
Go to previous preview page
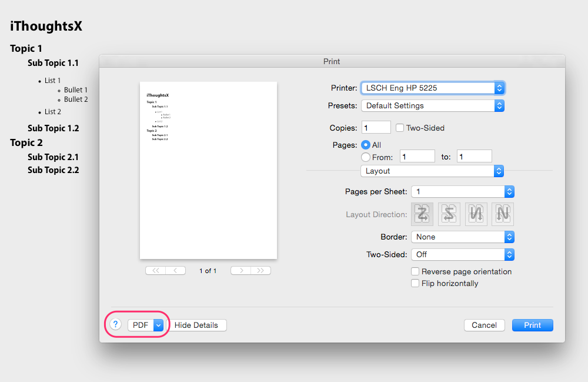pyautogui.click(x=175, y=271)
